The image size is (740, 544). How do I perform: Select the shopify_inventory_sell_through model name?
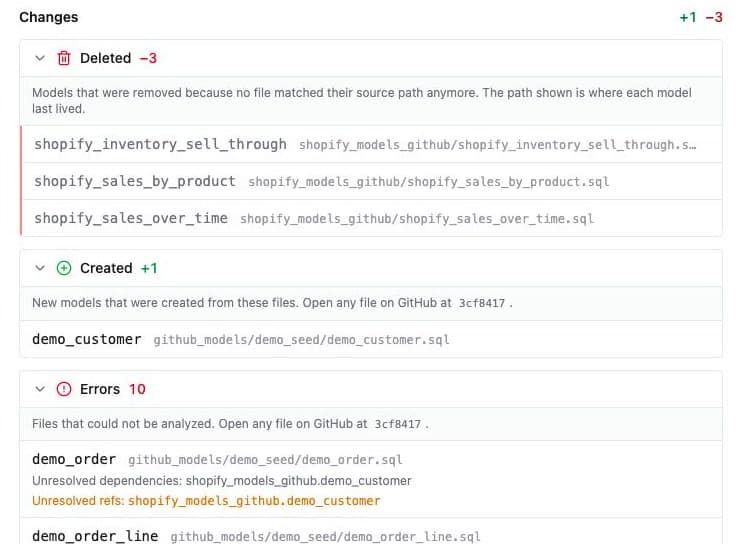pos(160,144)
